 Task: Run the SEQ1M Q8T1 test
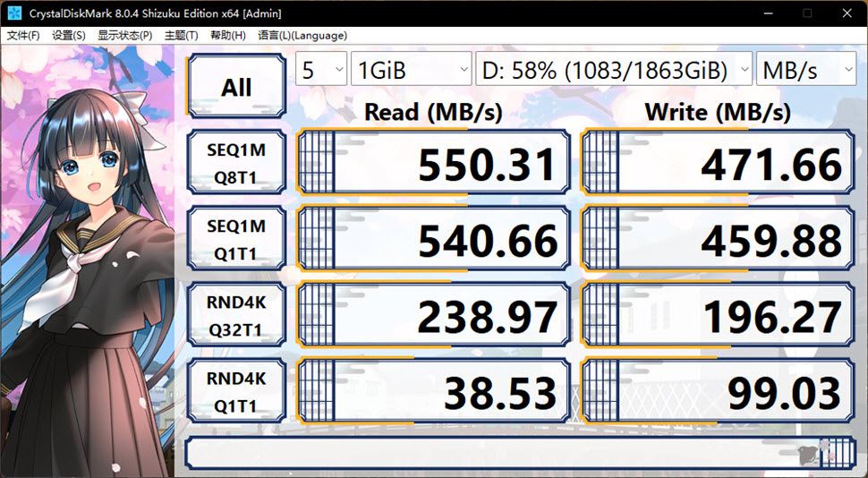click(236, 163)
